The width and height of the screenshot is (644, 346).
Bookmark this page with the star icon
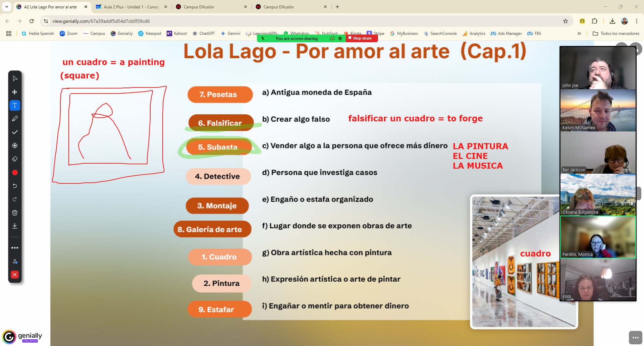[566, 21]
